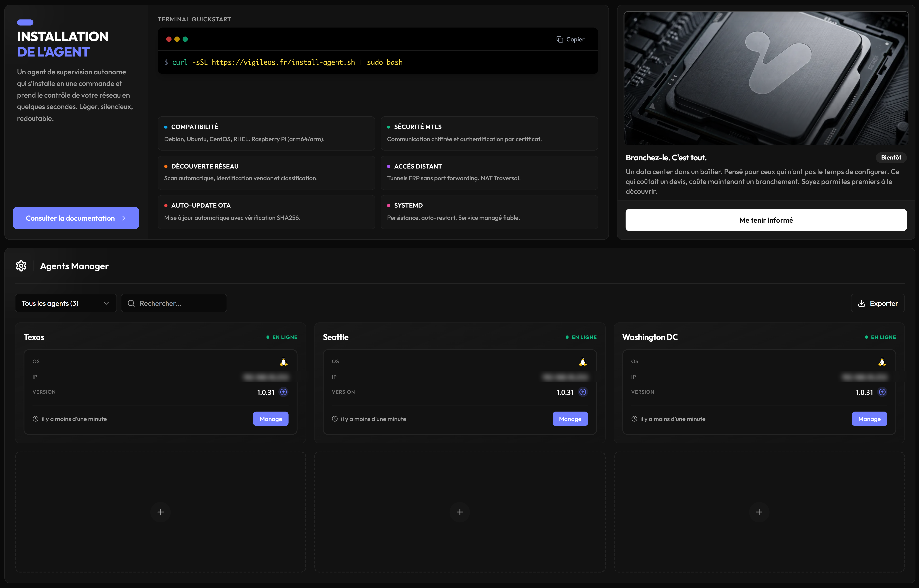
Task: Manage the Seattle agent
Action: point(570,419)
